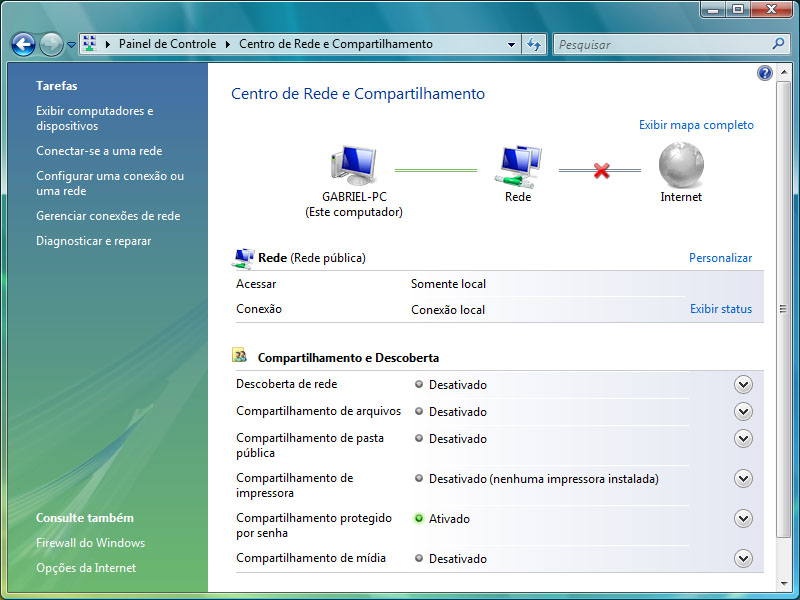Click the Refresh icon next to the address bar
This screenshot has width=800, height=600.
click(x=536, y=44)
